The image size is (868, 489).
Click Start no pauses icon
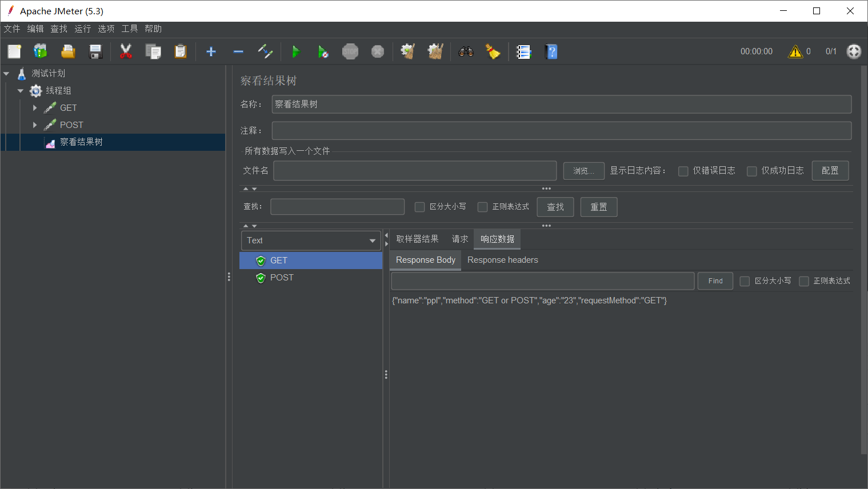click(323, 51)
